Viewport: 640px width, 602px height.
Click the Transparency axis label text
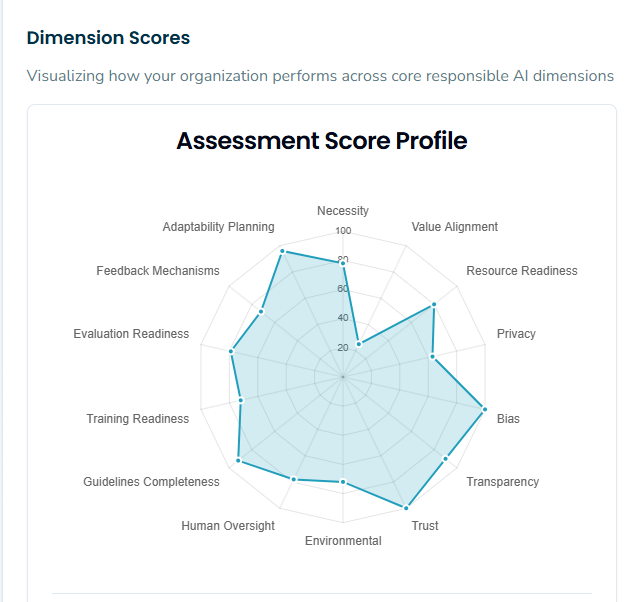pos(502,482)
